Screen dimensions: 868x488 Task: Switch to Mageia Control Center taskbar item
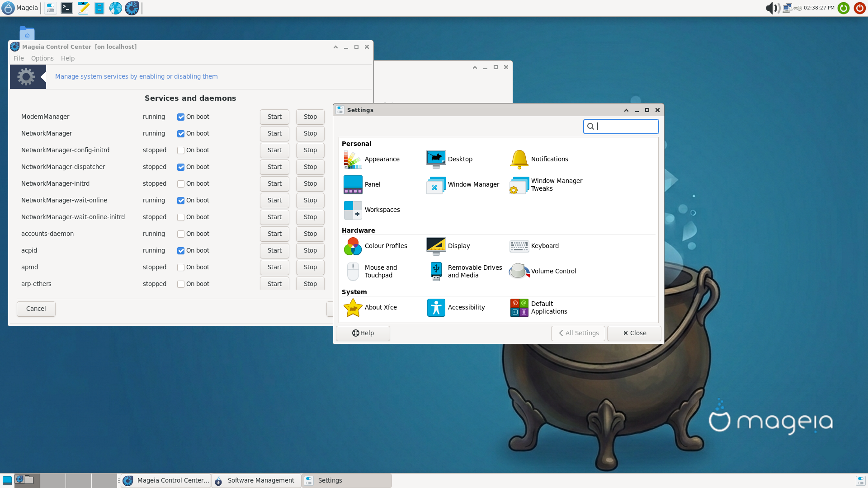166,480
